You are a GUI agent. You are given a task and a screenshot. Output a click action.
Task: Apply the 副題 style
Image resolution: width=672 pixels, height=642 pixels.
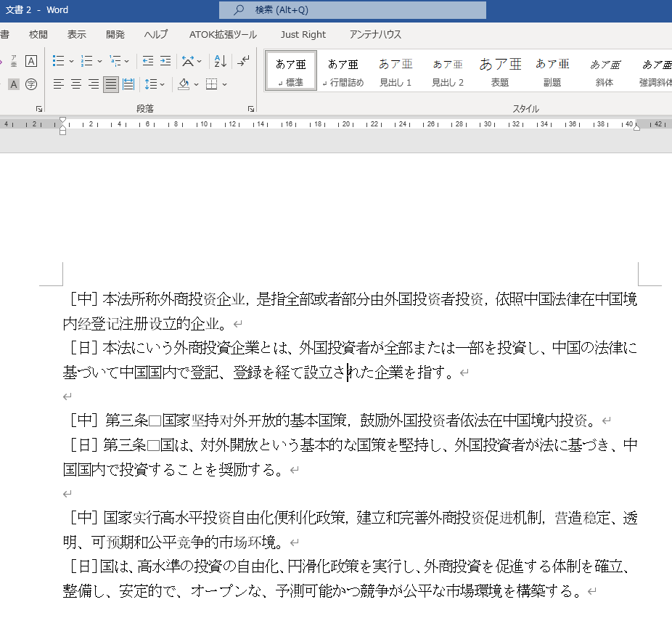[x=552, y=70]
